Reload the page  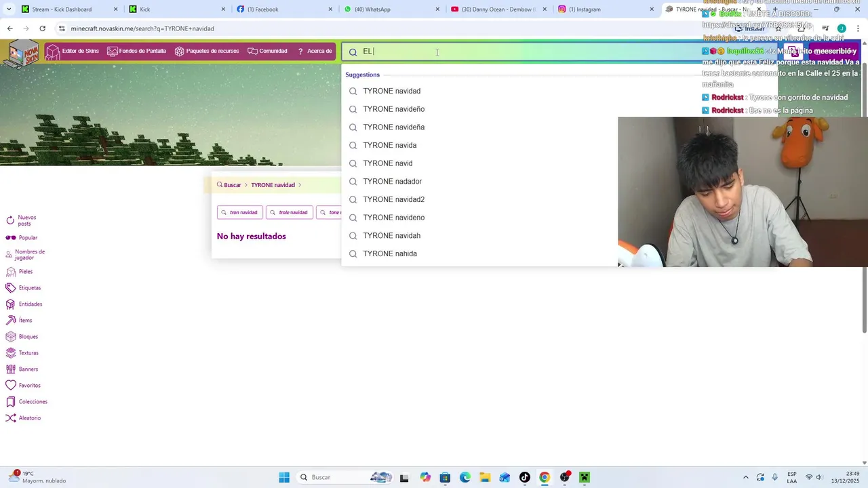coord(42,28)
